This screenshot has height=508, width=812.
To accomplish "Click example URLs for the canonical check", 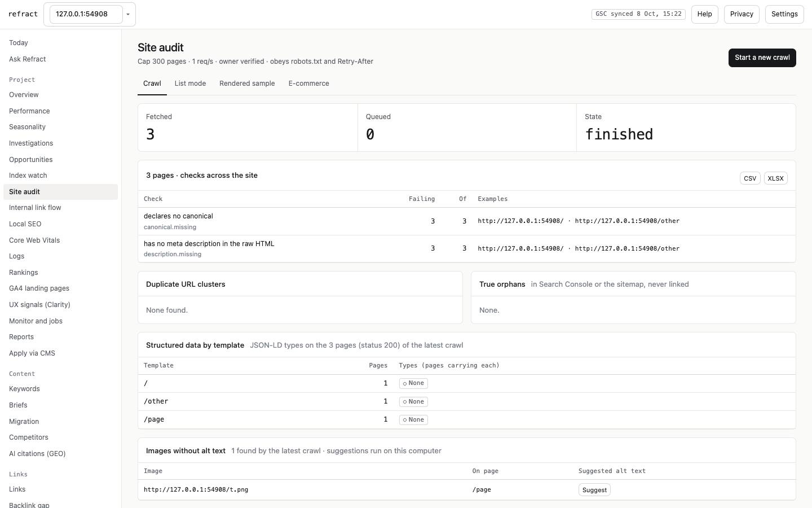I will tap(579, 221).
